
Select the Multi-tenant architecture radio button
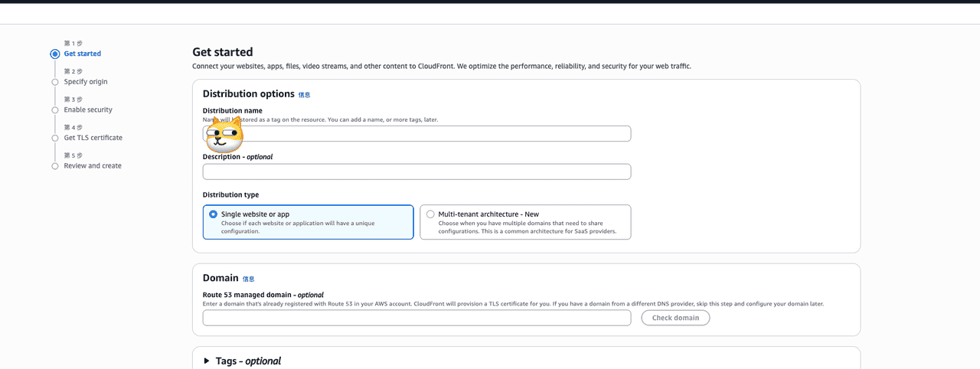(x=430, y=214)
